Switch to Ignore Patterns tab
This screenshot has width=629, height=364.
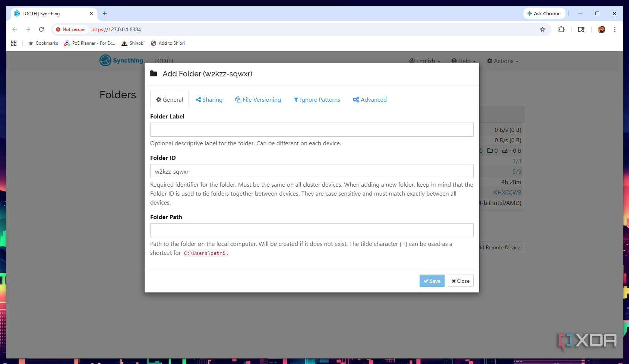pyautogui.click(x=317, y=99)
